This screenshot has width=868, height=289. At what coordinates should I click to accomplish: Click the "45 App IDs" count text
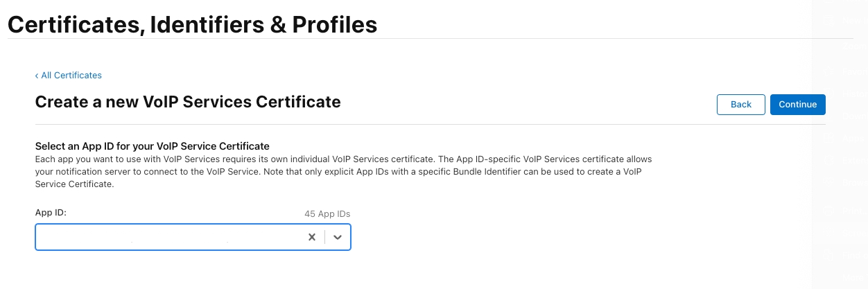tap(332, 213)
